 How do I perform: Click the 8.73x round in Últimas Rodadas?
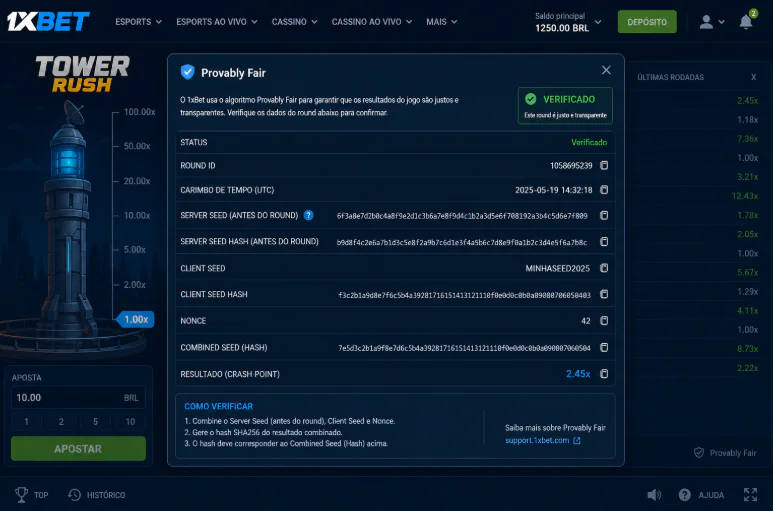(747, 349)
